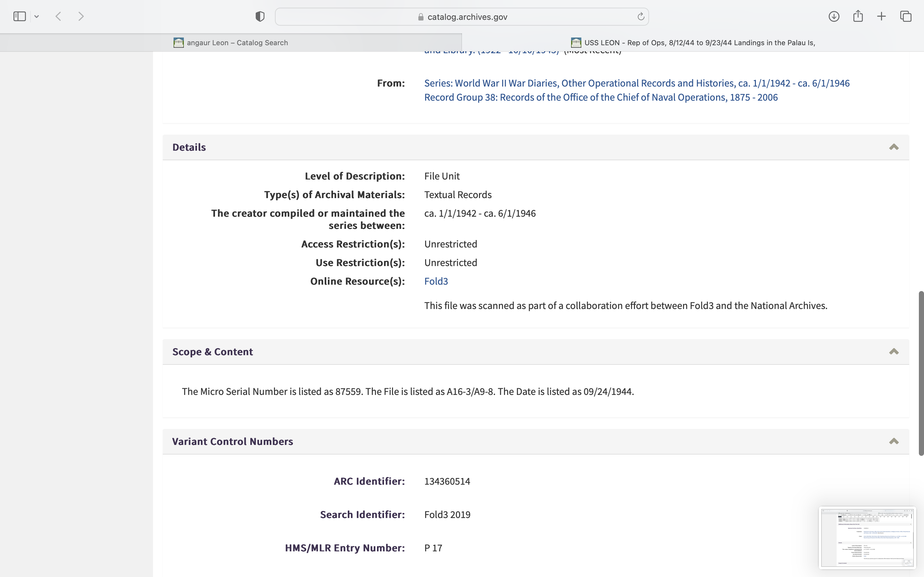
Task: Open the privacy report shield icon
Action: pos(260,16)
